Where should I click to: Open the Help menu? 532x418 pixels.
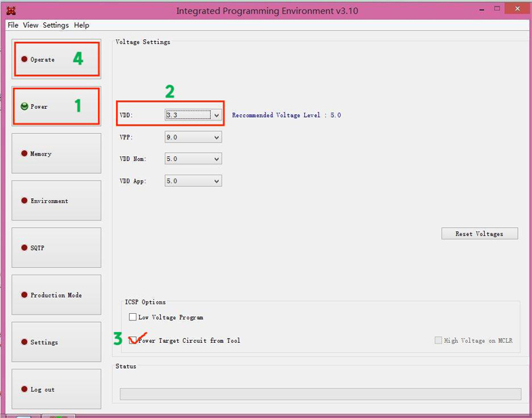tap(81, 25)
